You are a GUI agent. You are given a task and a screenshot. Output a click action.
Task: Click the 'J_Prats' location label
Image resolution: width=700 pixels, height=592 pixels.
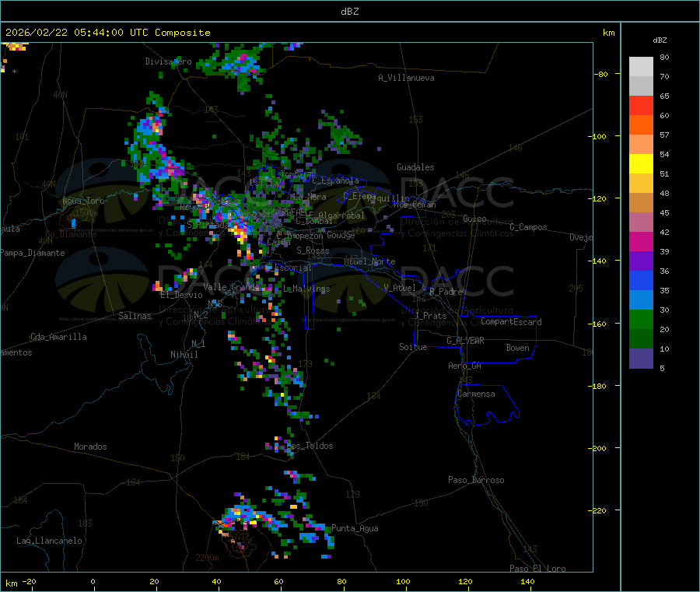430,316
